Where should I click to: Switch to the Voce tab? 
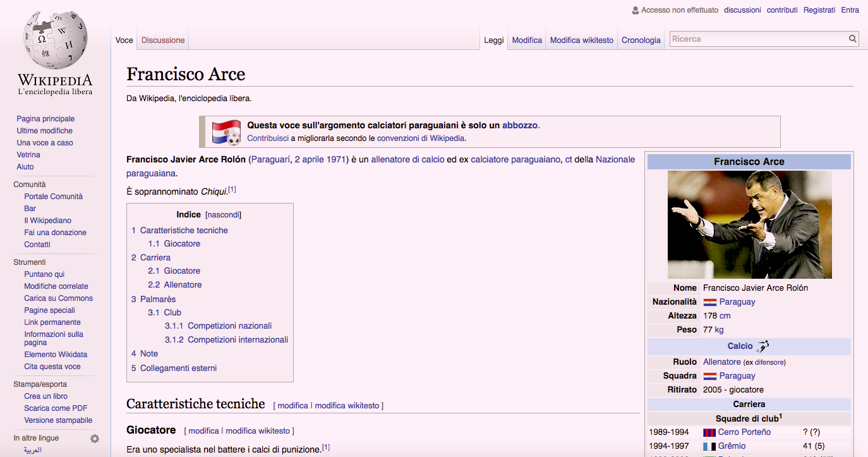pos(124,40)
